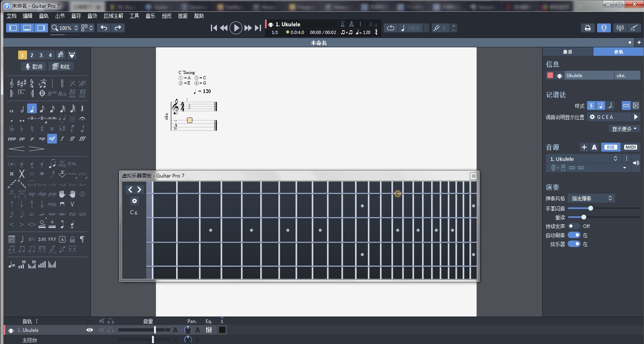The height and width of the screenshot is (344, 644).
Task: Click the C note marker on fretboard
Action: (x=398, y=194)
